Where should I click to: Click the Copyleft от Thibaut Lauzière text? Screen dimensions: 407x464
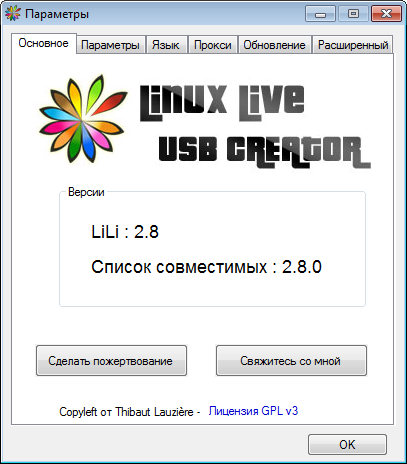pyautogui.click(x=126, y=412)
